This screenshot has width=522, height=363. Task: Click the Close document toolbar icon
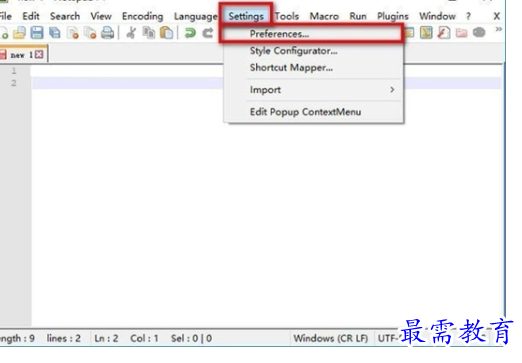[x=73, y=33]
